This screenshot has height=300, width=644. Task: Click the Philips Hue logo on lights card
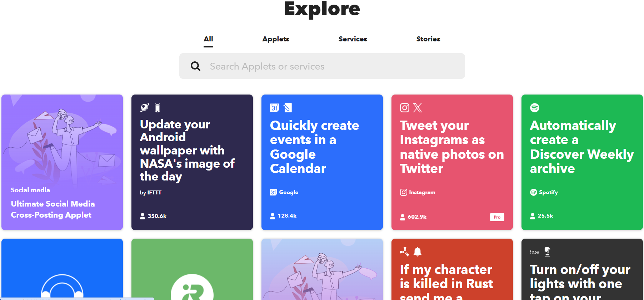534,252
